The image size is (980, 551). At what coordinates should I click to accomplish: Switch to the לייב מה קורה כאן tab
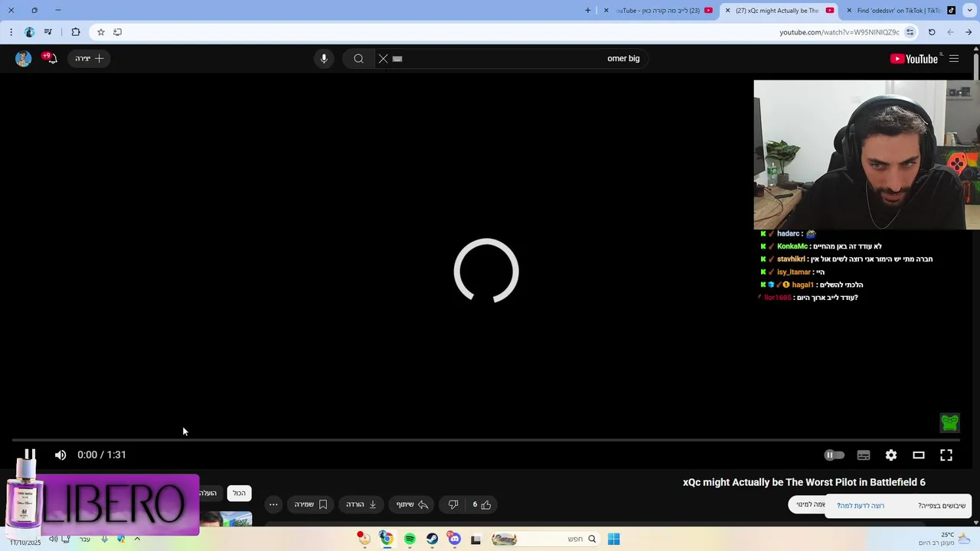pyautogui.click(x=658, y=11)
